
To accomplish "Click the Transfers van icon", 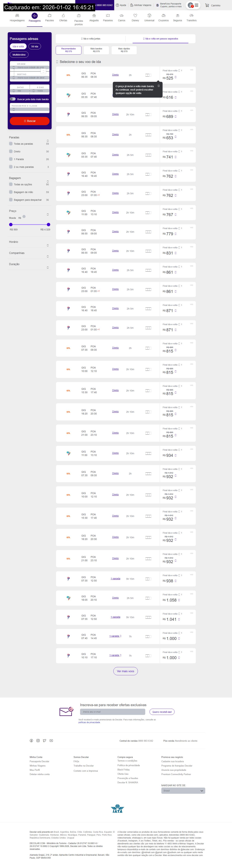I will pos(191,15).
